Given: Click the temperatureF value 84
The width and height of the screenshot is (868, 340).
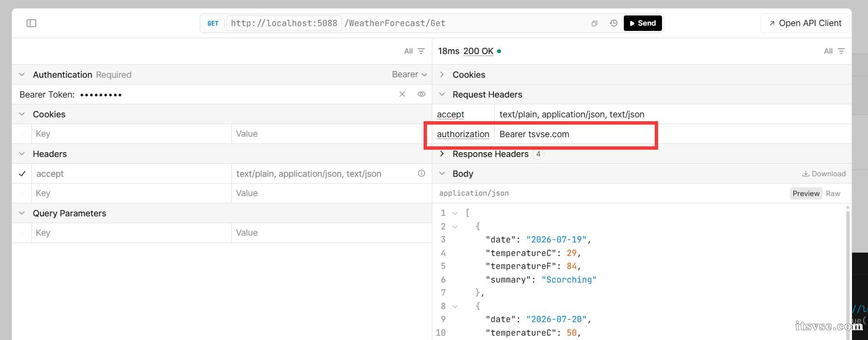Looking at the screenshot, I should 572,266.
